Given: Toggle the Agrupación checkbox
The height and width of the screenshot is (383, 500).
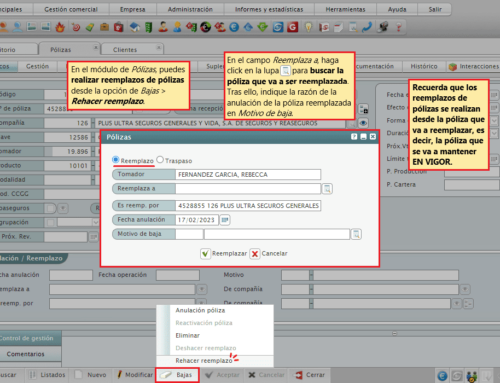Looking at the screenshot, I should 50,222.
